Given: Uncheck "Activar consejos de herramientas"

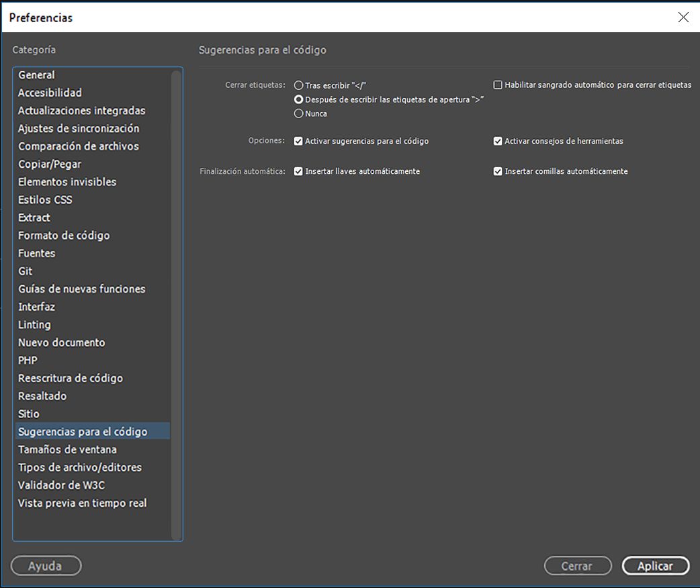Looking at the screenshot, I should (x=498, y=142).
